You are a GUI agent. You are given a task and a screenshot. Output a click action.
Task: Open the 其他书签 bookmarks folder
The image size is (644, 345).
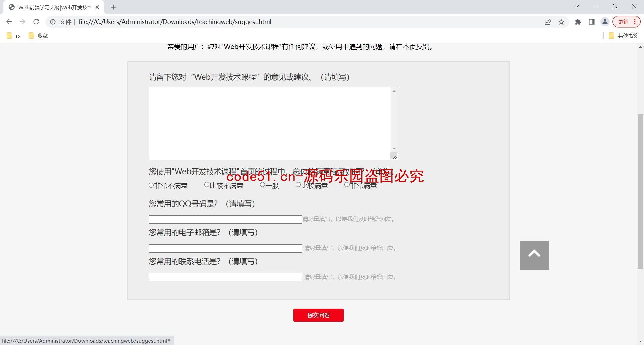pyautogui.click(x=623, y=36)
